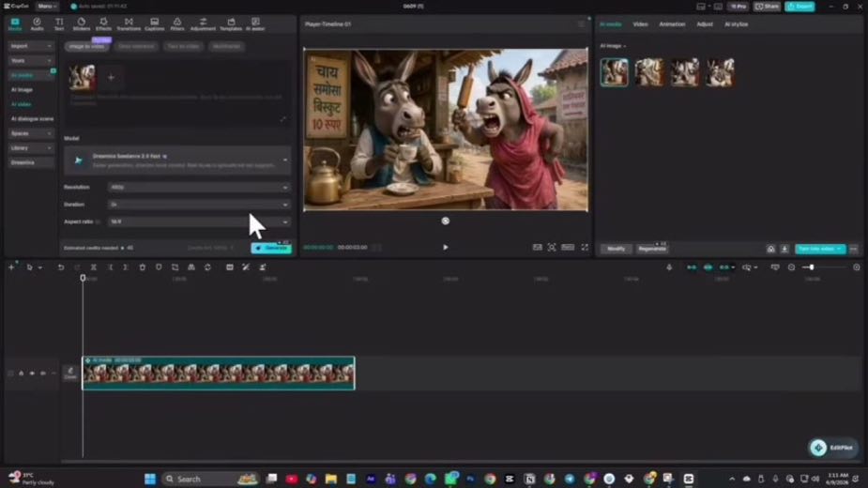Image resolution: width=868 pixels, height=488 pixels.
Task: Click the split clip icon
Action: pyautogui.click(x=94, y=267)
